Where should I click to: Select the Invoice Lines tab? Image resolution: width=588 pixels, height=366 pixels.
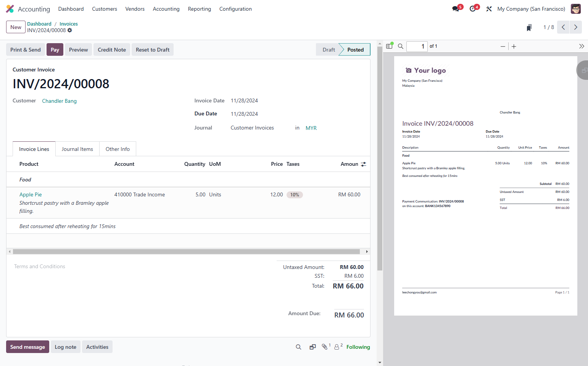(34, 149)
